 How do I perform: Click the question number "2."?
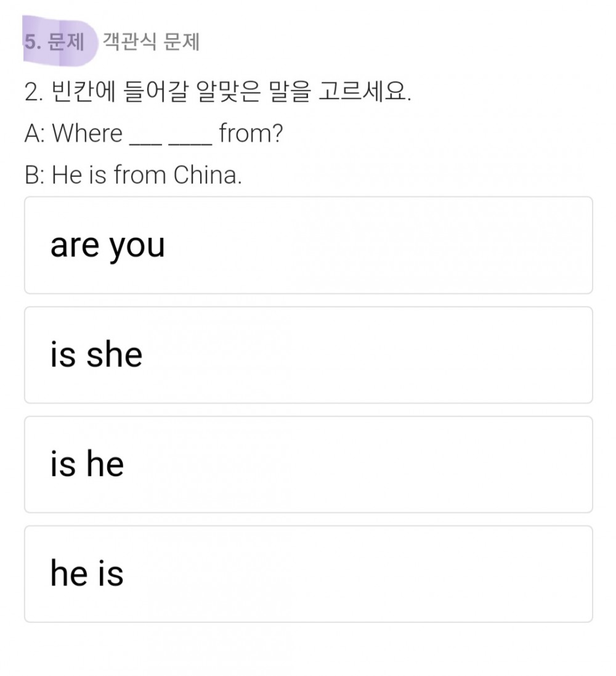click(x=34, y=92)
